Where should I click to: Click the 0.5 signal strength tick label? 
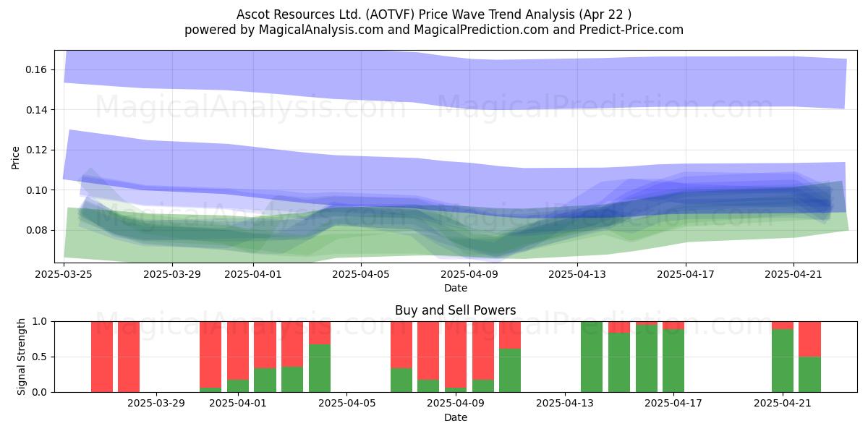click(41, 357)
